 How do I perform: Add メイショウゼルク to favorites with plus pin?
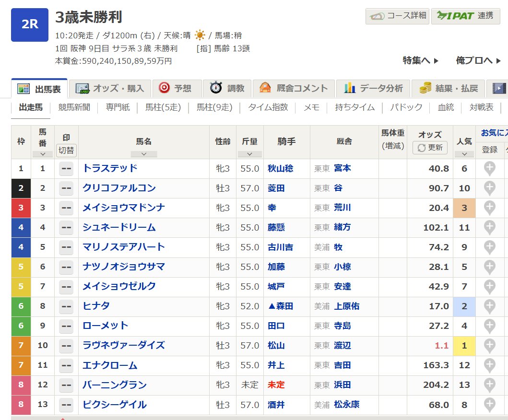click(489, 287)
